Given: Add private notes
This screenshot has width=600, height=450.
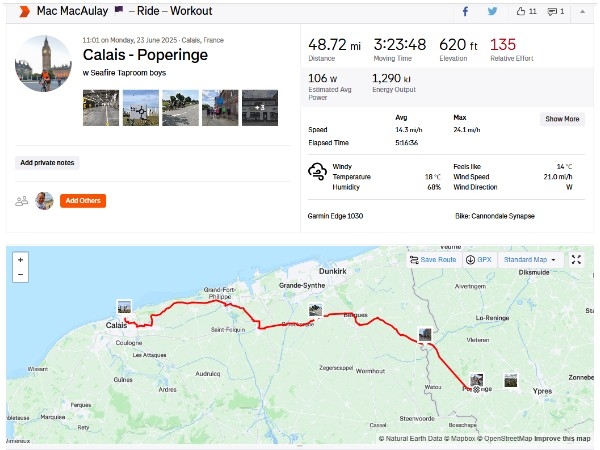Looking at the screenshot, I should 47,163.
